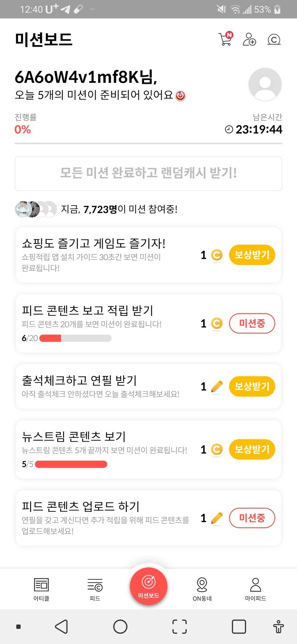The image size is (297, 644).
Task: Tap the profile avatar picture
Action: 265,85
